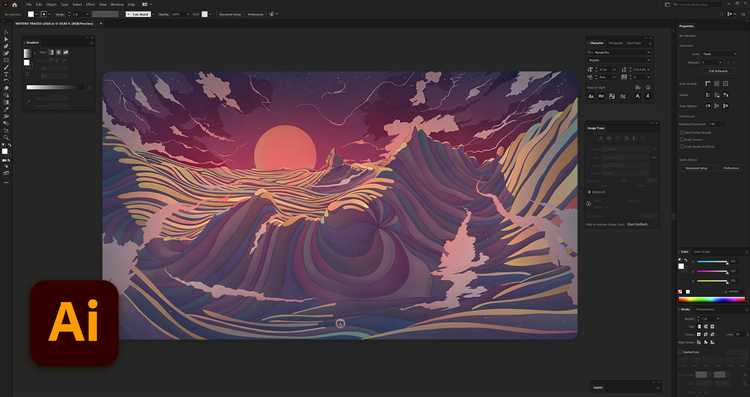Viewport: 750px width, 397px height.
Task: Click the last Snap Options icon
Action: coord(726,106)
